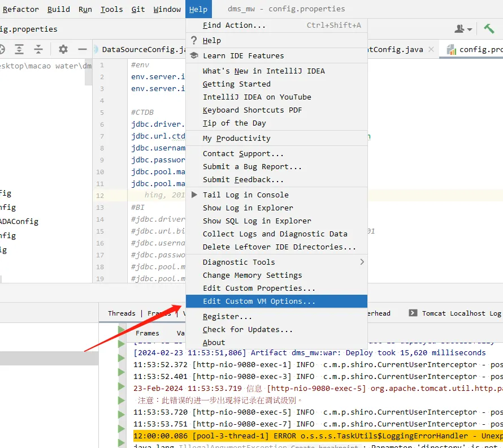This screenshot has width=503, height=448.
Task: Open the Refactor menu
Action: point(20,9)
